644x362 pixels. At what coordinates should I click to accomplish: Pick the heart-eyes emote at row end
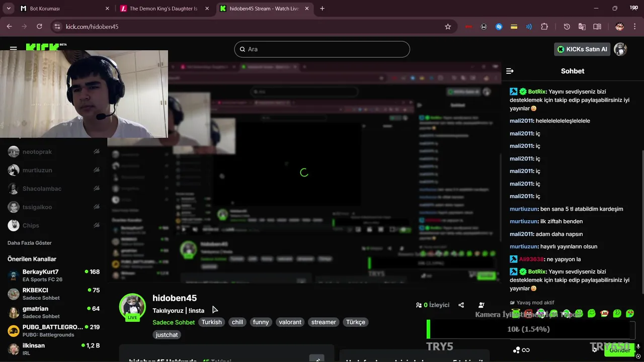point(629,314)
